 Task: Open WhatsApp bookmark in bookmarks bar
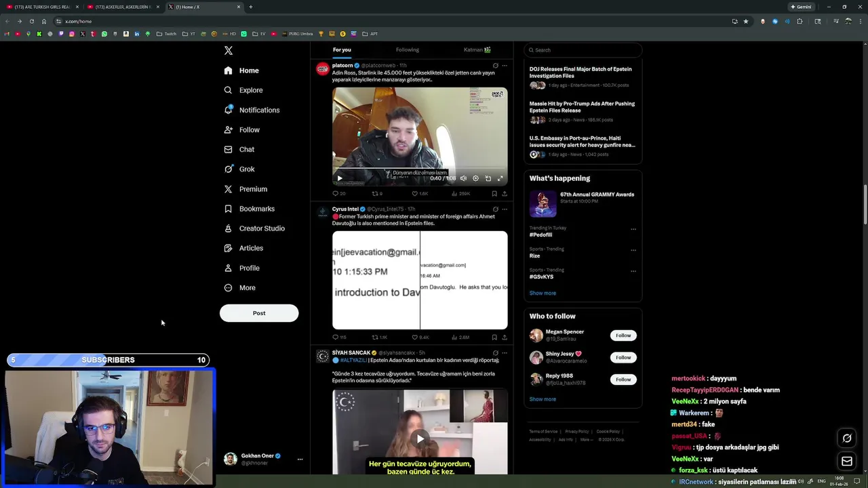[x=104, y=34]
